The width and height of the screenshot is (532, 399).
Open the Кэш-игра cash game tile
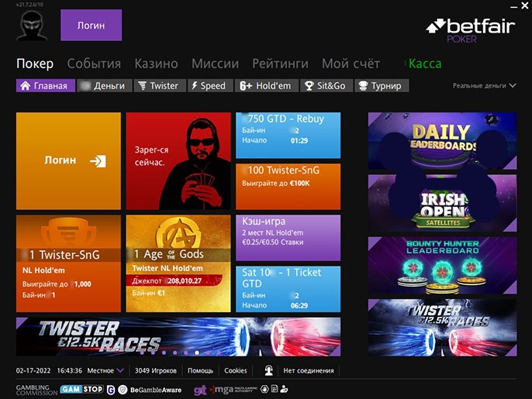288,238
